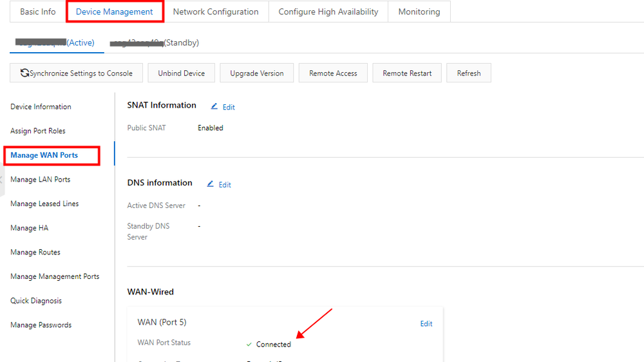
Task: Edit WAN (Port 5) settings
Action: click(426, 324)
